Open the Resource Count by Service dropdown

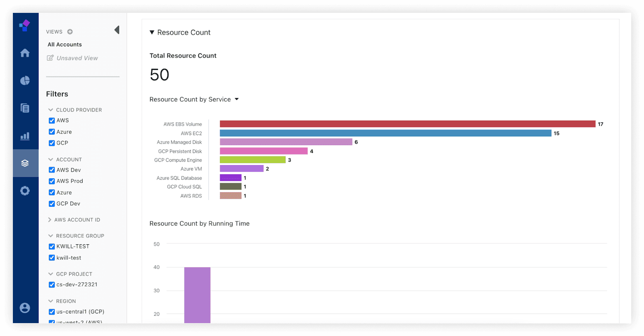point(237,99)
